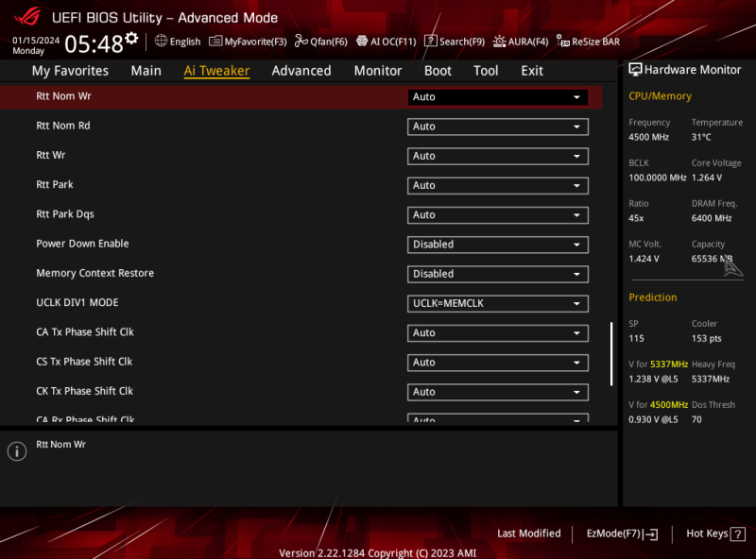Open the Advanced tab
Image resolution: width=756 pixels, height=559 pixels.
[301, 71]
